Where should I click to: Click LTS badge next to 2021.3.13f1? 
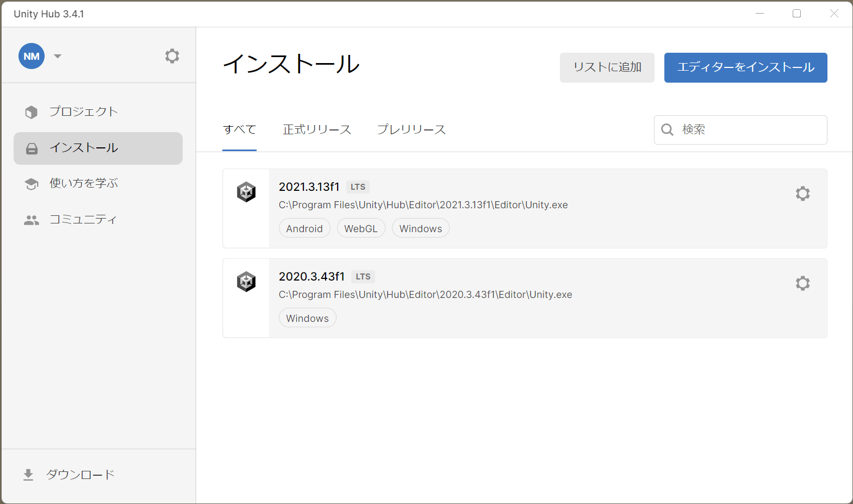point(358,187)
